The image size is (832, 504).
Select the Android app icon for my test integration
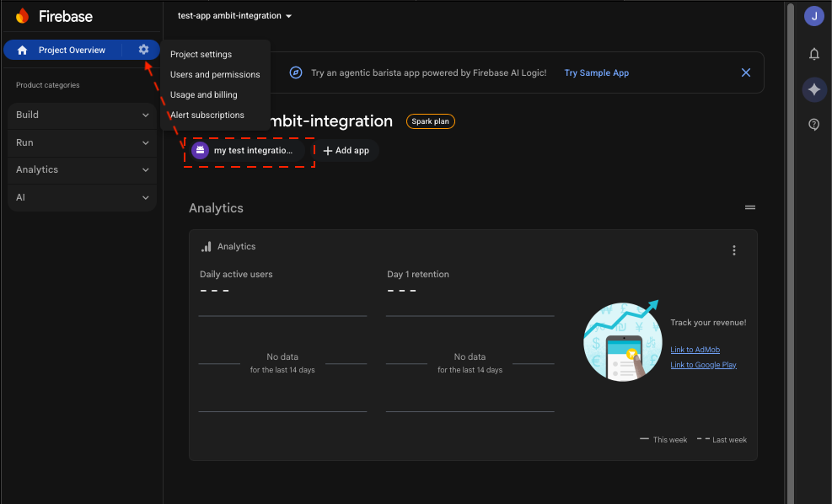coord(200,150)
